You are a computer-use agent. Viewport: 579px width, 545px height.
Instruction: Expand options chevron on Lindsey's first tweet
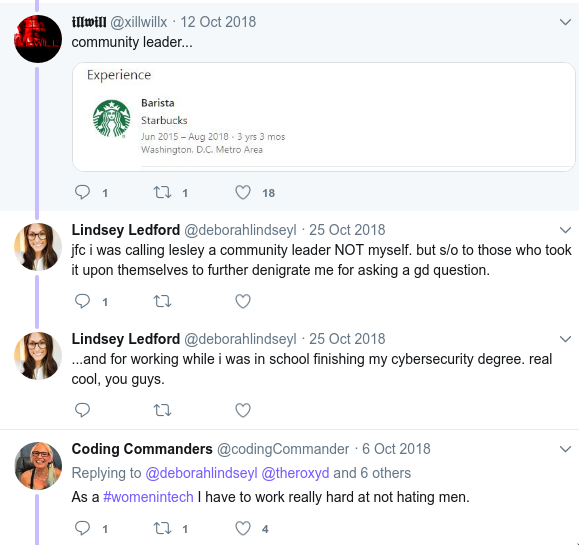coord(565,230)
